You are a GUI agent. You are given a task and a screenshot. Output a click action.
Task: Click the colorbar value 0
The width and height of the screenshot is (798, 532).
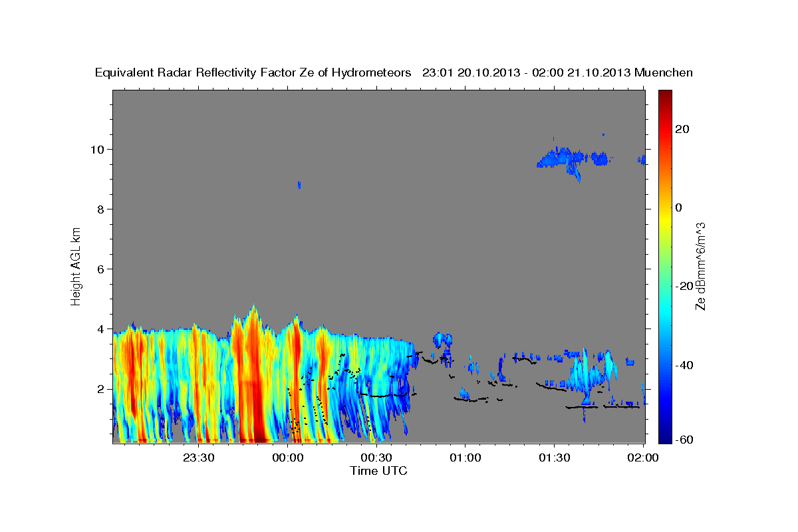(x=678, y=207)
